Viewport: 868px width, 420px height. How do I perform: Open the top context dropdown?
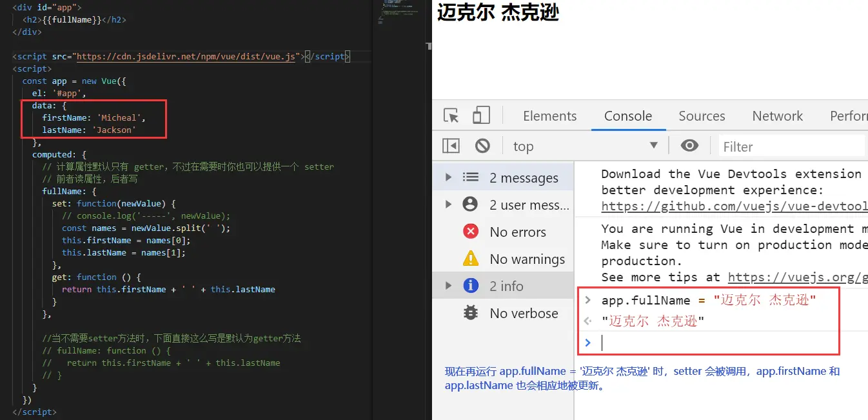coord(585,146)
